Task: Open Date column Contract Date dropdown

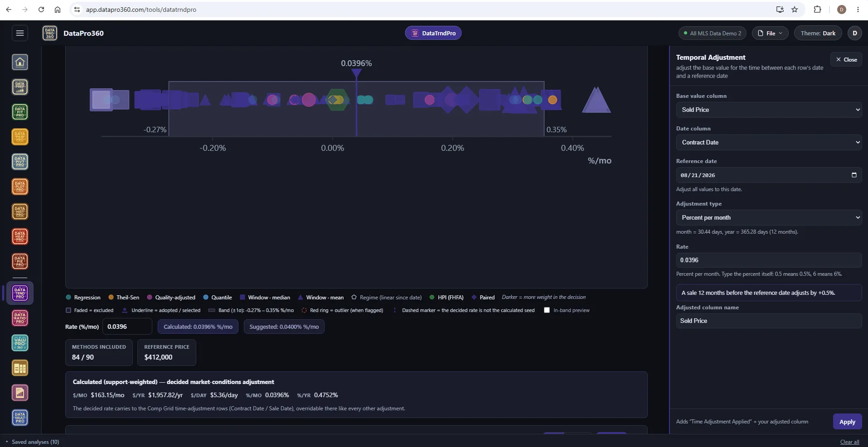Action: coord(769,142)
